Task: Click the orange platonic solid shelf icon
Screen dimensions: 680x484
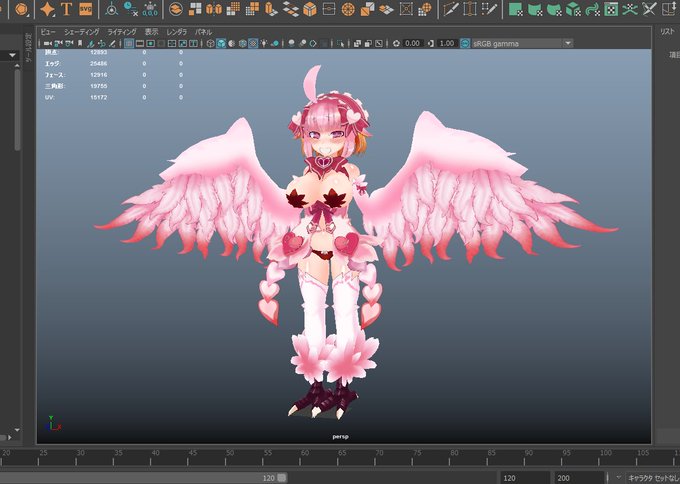Action: [21, 9]
